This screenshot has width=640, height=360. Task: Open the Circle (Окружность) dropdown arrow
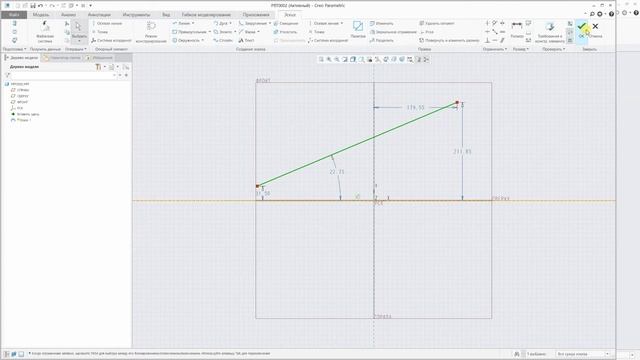click(x=202, y=40)
